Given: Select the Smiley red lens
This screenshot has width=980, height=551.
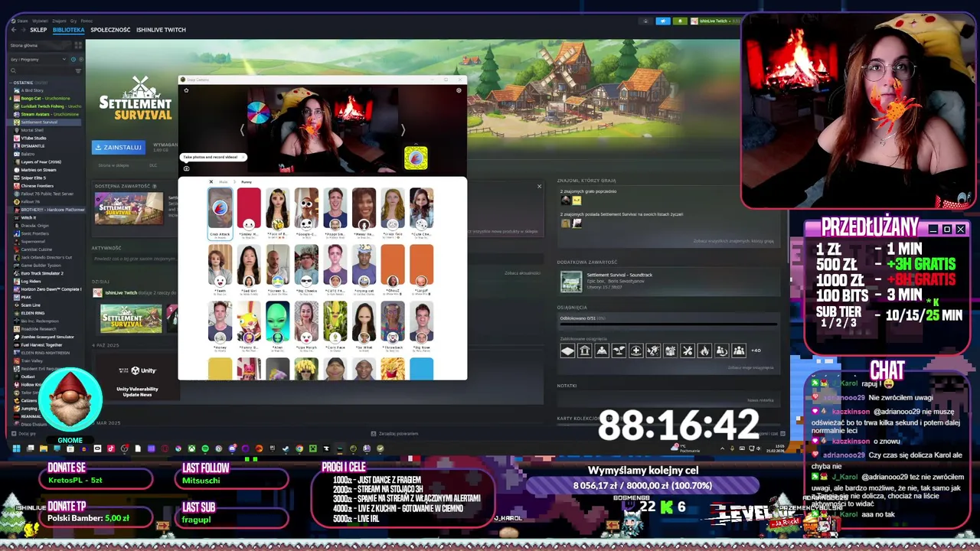Looking at the screenshot, I should (248, 213).
